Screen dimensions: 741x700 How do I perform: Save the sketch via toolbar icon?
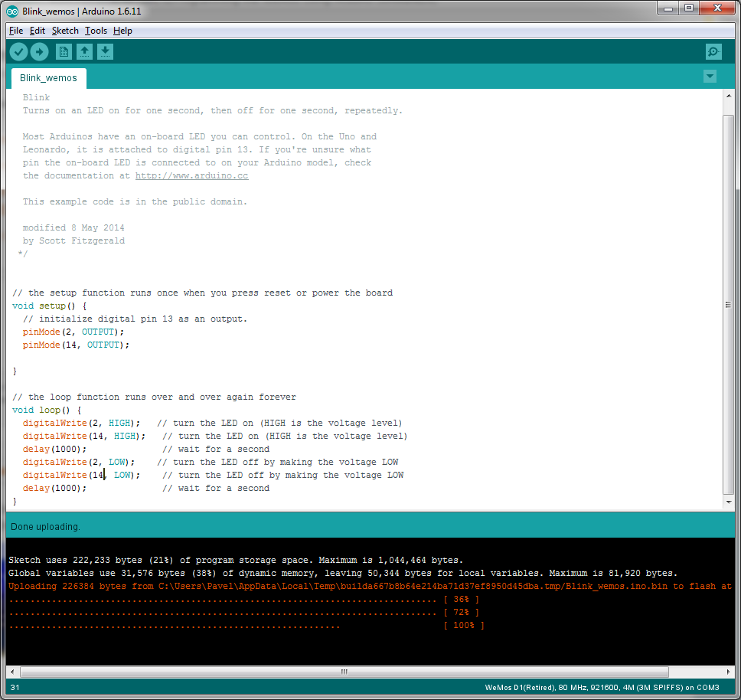105,51
